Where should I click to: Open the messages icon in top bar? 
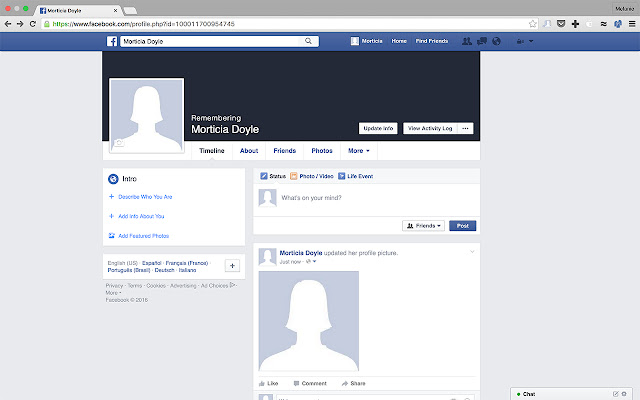coord(482,42)
